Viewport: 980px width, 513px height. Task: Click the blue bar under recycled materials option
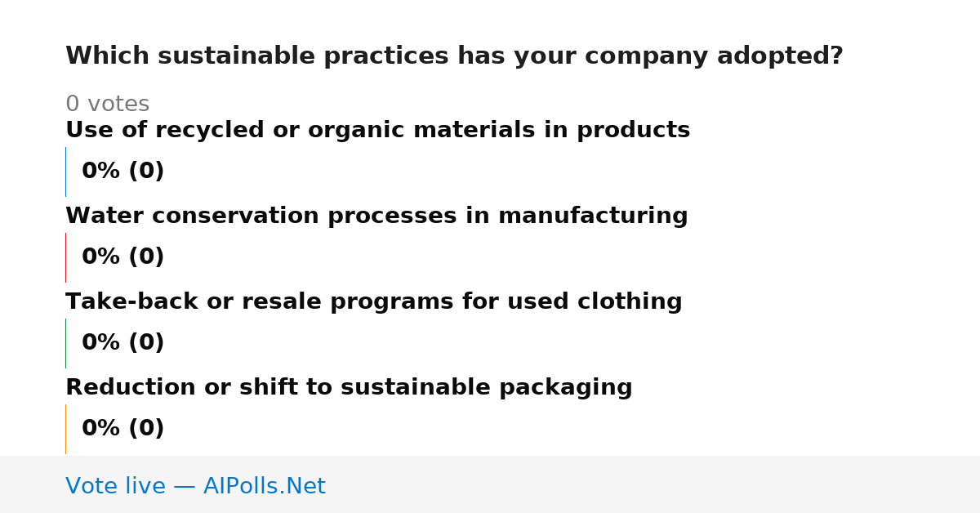tap(65, 172)
